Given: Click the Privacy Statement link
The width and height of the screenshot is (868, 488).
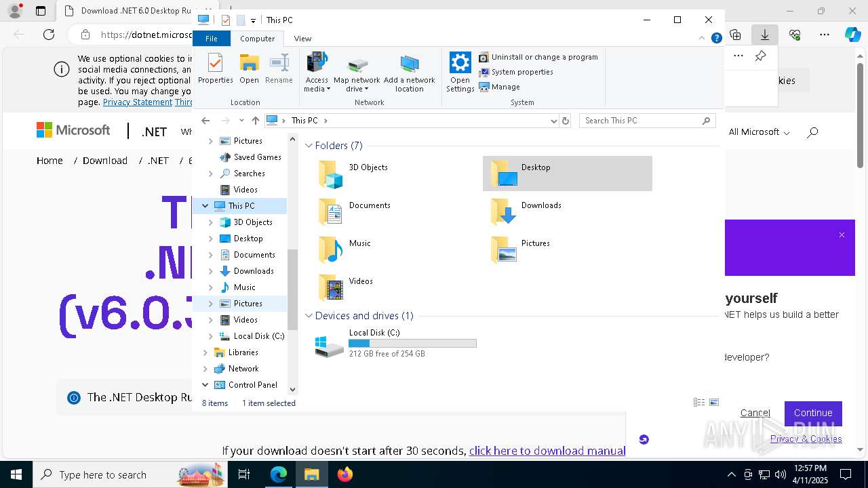Looking at the screenshot, I should (138, 102).
